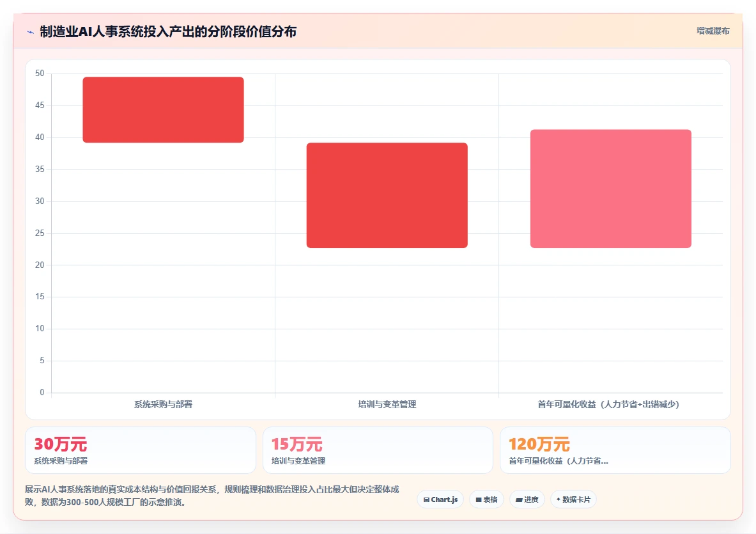Click the 数据卡片 tag chip
756x534 pixels.
tap(573, 499)
